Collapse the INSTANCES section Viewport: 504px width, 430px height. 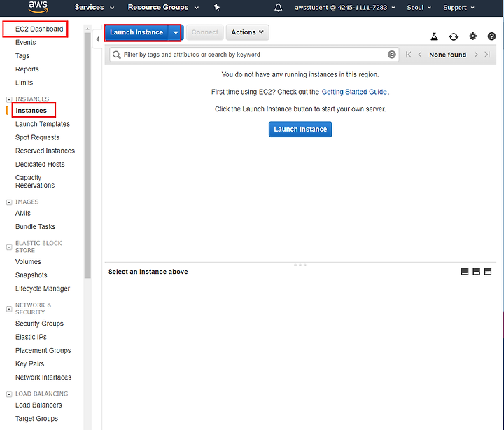point(9,99)
